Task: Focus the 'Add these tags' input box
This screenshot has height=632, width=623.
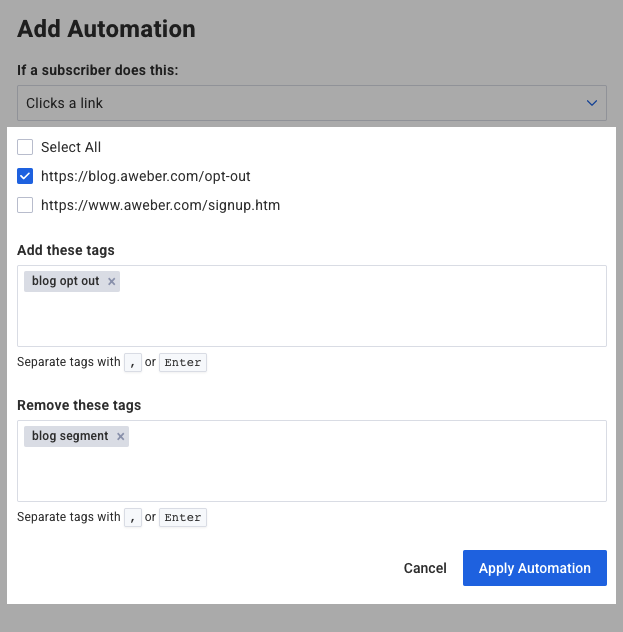Action: point(350,315)
